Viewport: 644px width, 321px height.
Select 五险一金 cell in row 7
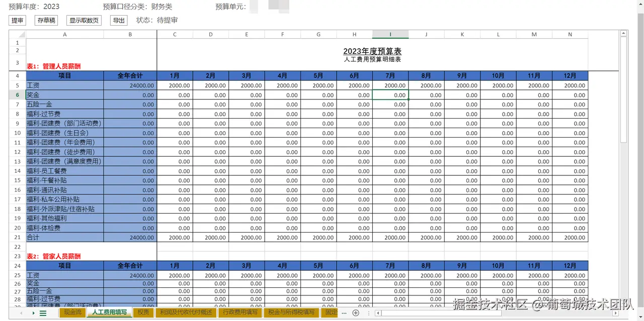(65, 104)
